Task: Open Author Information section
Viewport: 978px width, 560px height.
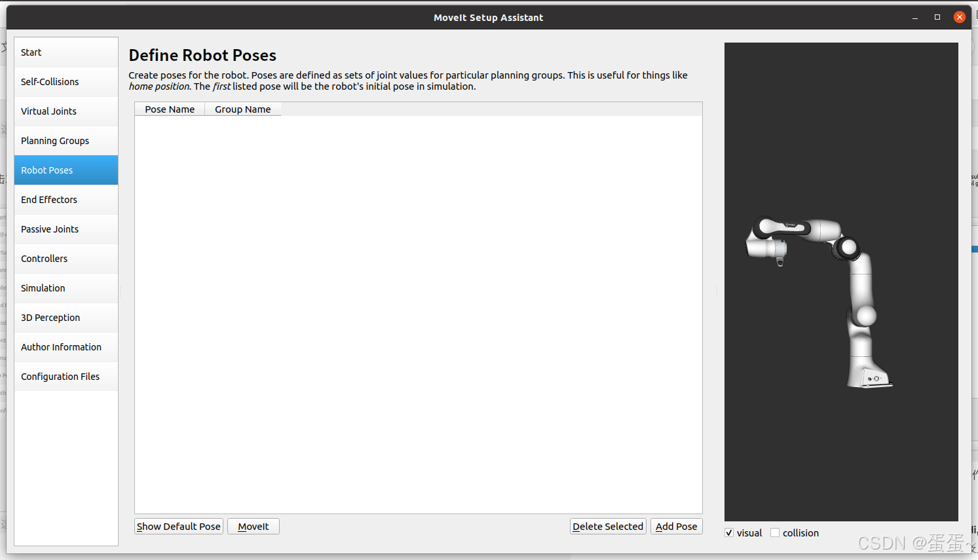Action: (66, 347)
